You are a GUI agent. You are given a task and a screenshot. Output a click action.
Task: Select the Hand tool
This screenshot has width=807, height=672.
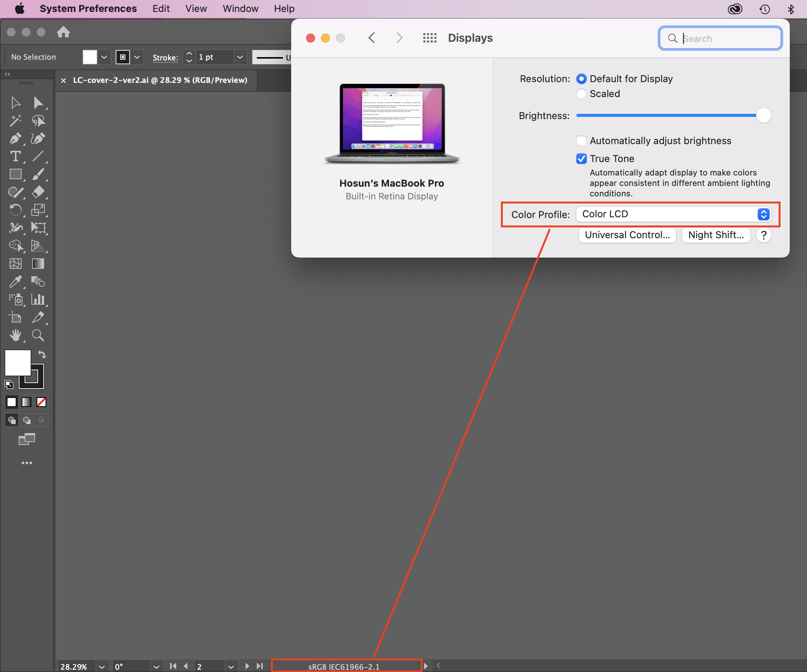(x=16, y=335)
